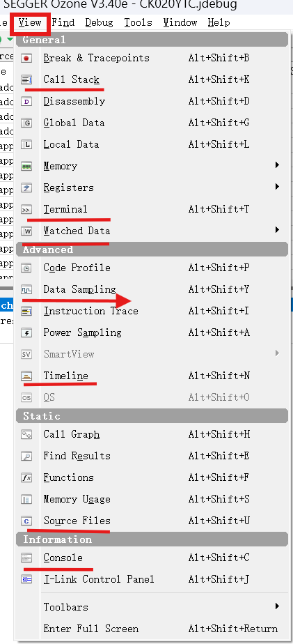Click the Local Data icon

26,144
